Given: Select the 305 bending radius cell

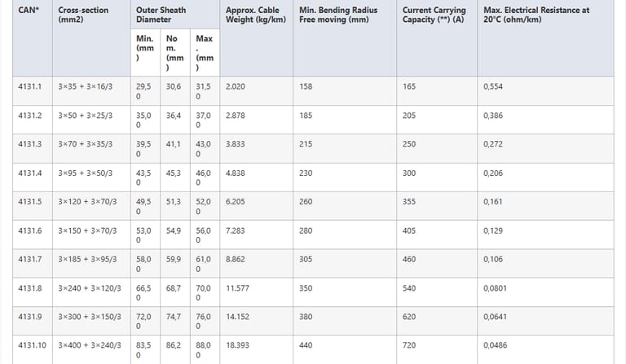Looking at the screenshot, I should click(306, 260).
